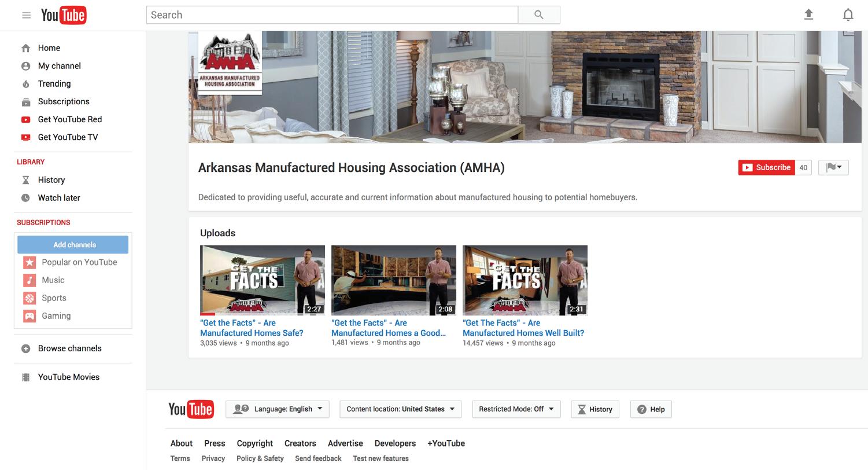Click the Send feedback link
The image size is (868, 470).
318,458
